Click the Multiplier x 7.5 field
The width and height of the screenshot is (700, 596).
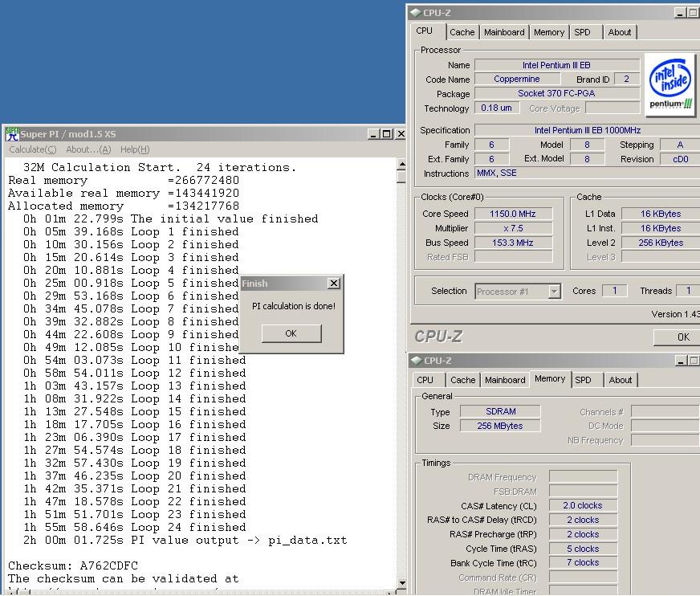click(513, 228)
